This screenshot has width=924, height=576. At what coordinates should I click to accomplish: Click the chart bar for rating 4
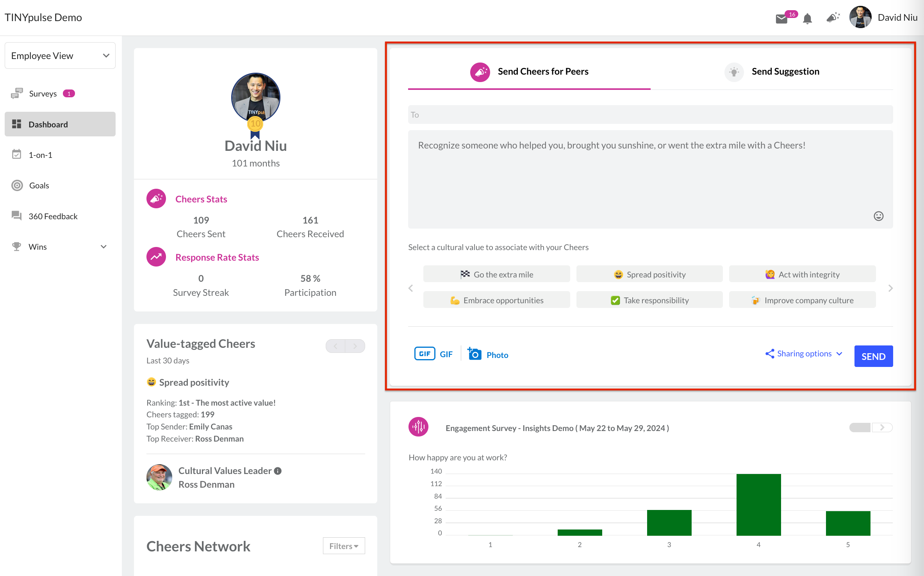[758, 504]
